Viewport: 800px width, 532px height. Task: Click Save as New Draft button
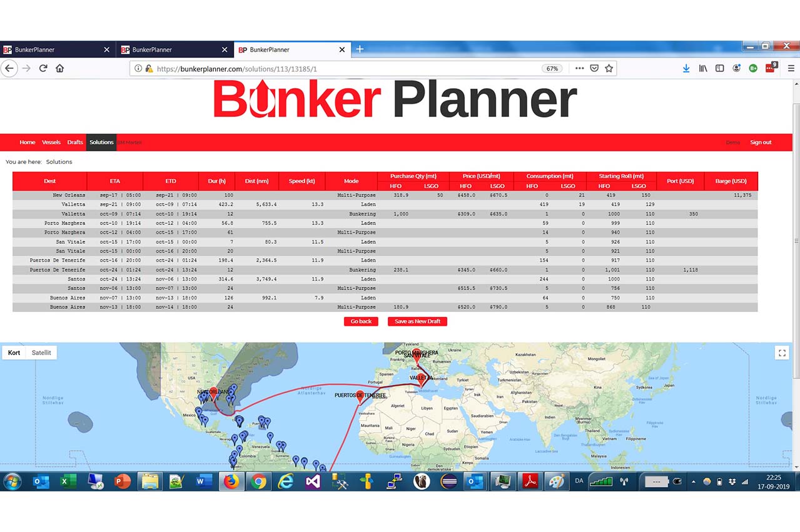coord(417,321)
